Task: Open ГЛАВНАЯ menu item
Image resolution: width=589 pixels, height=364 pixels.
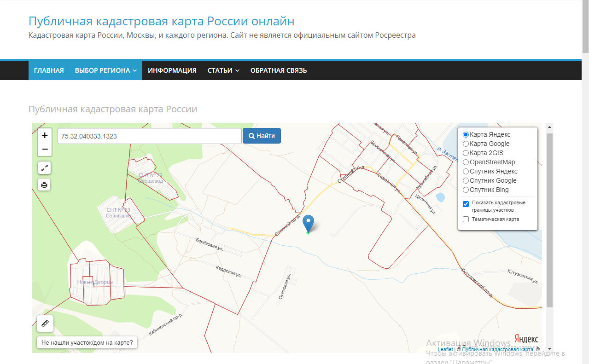Action: pos(49,70)
